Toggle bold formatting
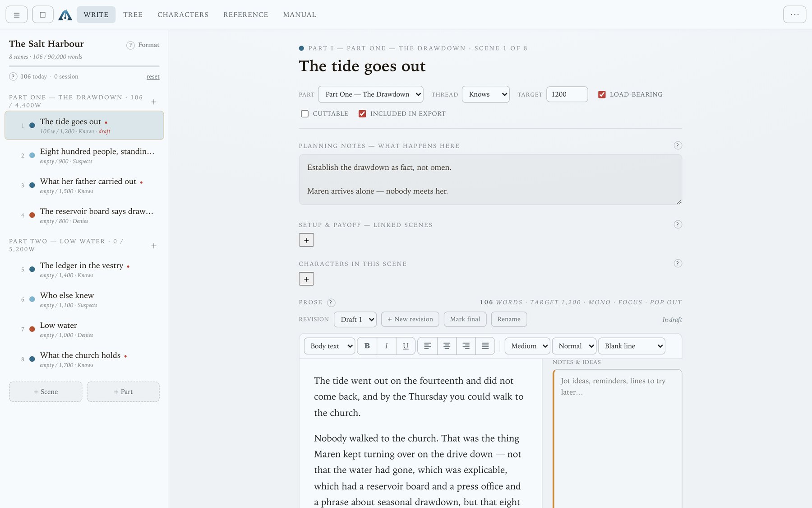Viewport: 812px width, 508px height. 367,346
